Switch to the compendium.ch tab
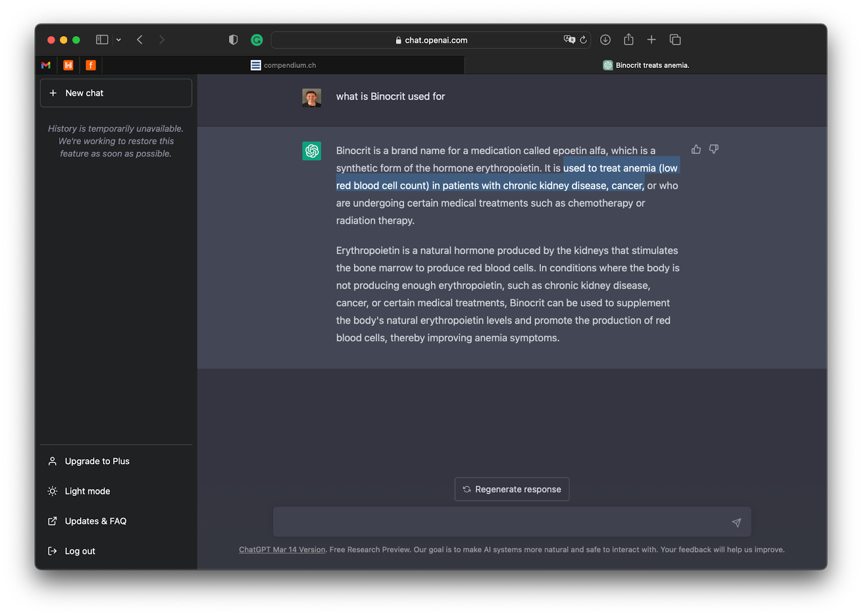 pos(283,65)
